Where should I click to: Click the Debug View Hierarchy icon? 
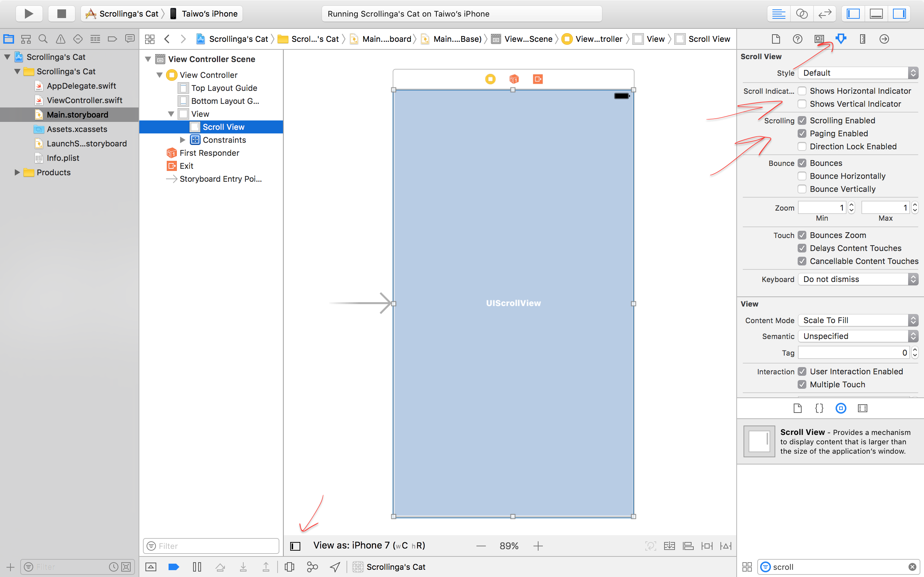click(289, 567)
